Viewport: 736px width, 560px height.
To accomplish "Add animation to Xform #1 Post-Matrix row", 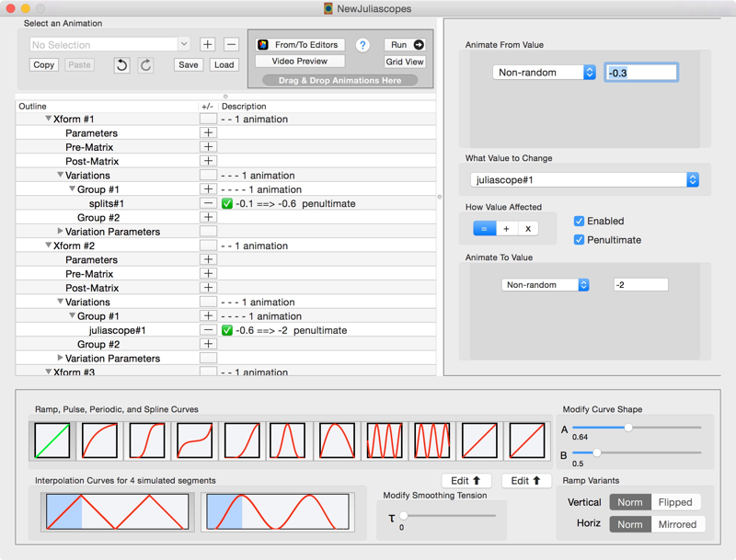I will (x=209, y=161).
